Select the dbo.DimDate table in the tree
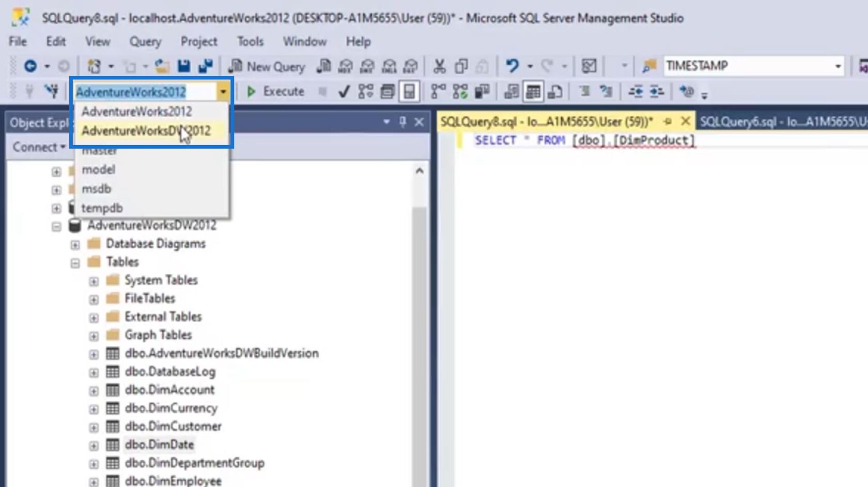The image size is (868, 487). point(159,445)
